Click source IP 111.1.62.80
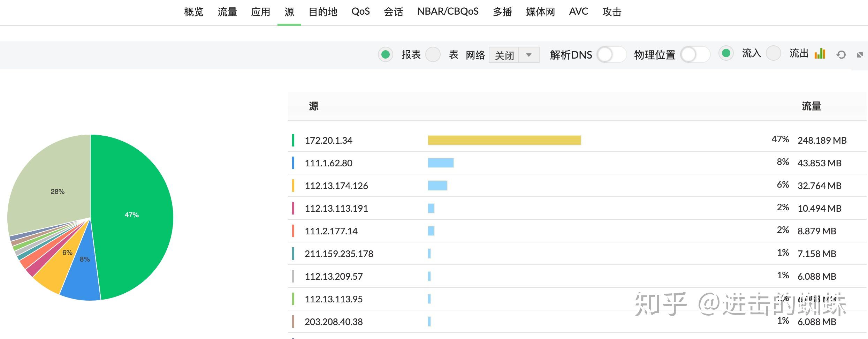The height and width of the screenshot is (339, 868). pyautogui.click(x=328, y=163)
